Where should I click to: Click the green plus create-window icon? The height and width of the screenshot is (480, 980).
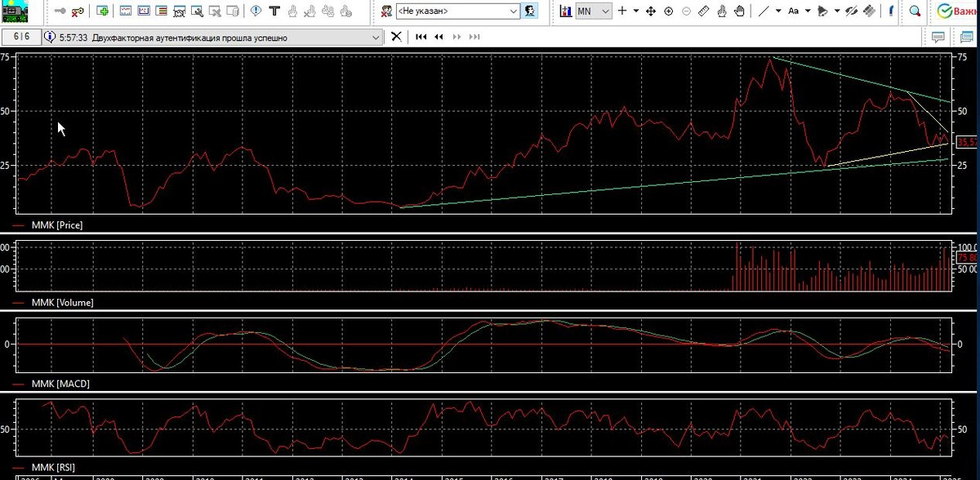102,11
